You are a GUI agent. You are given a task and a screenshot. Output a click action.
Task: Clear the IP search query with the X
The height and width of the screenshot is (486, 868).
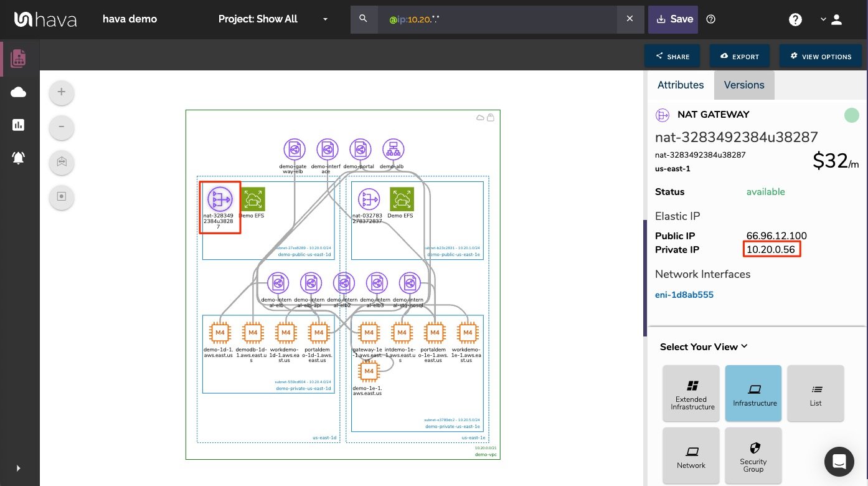(x=630, y=19)
